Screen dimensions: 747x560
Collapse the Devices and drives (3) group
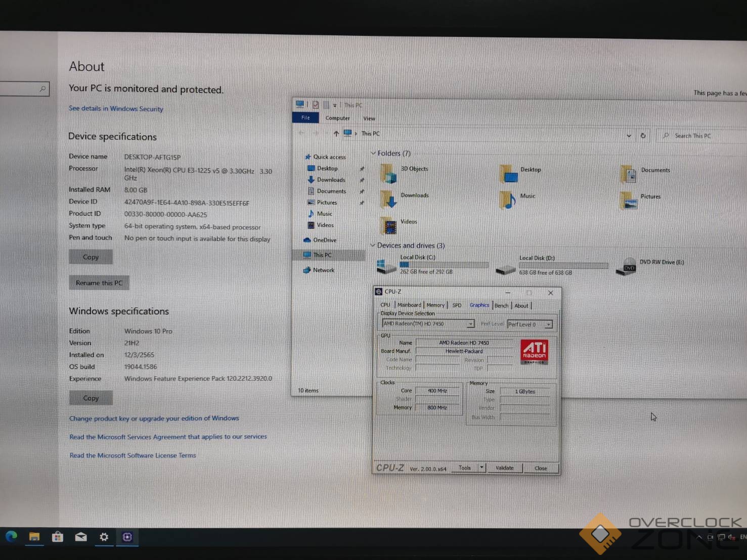click(x=373, y=245)
